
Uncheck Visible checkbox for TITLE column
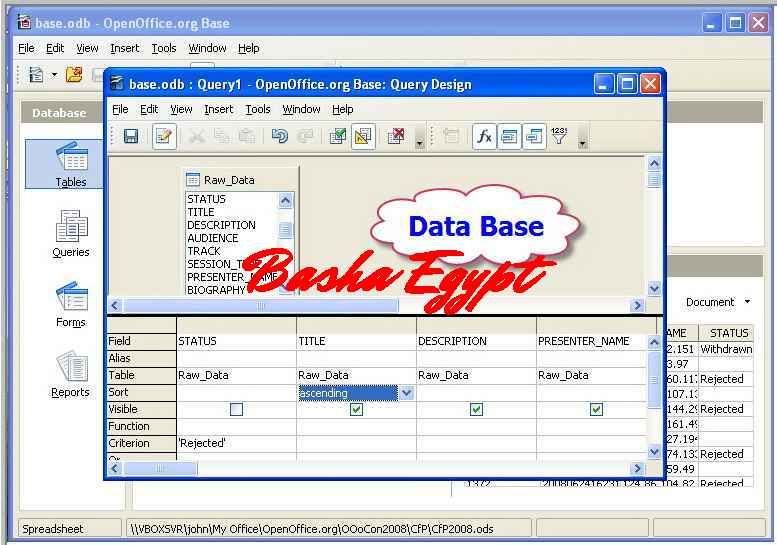click(x=356, y=409)
